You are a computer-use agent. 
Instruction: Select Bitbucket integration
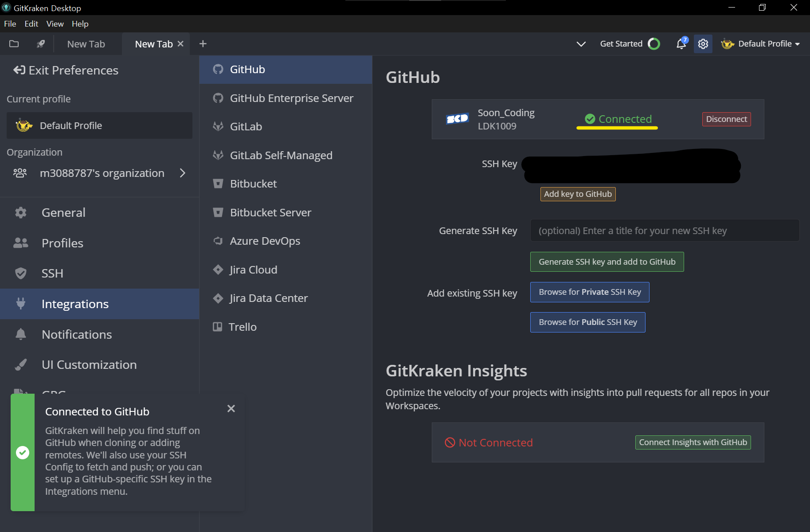[x=286, y=184]
